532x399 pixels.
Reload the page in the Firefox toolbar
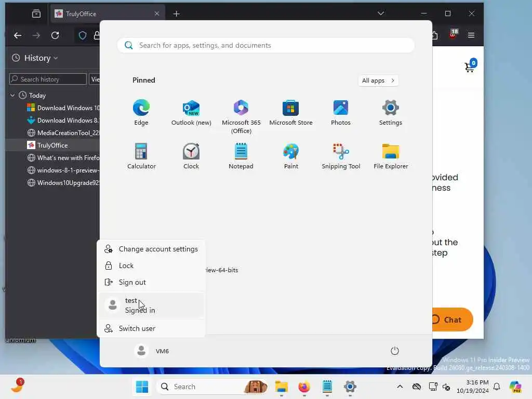coord(55,35)
